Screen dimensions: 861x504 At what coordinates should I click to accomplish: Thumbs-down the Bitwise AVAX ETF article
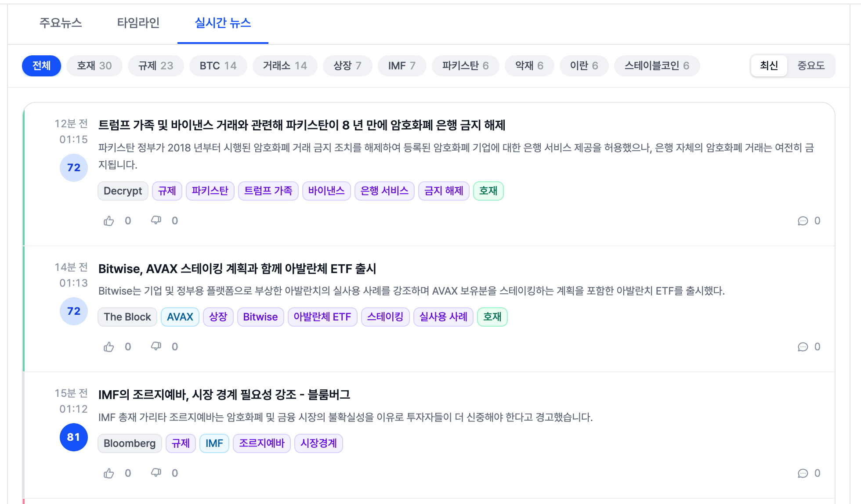point(156,347)
